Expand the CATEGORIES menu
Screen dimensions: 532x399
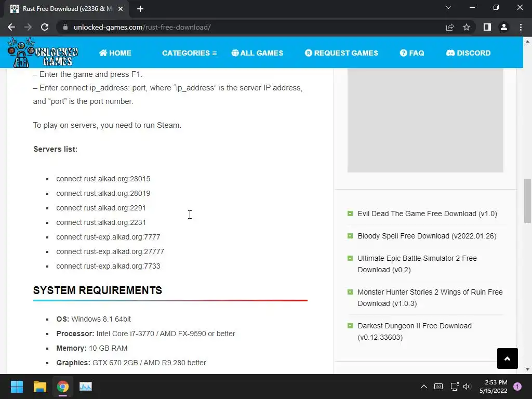click(x=189, y=53)
